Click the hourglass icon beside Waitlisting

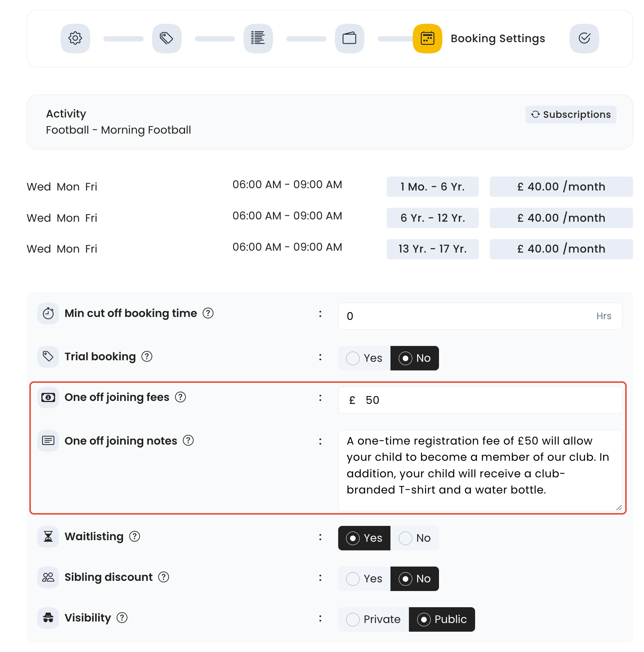coord(48,536)
